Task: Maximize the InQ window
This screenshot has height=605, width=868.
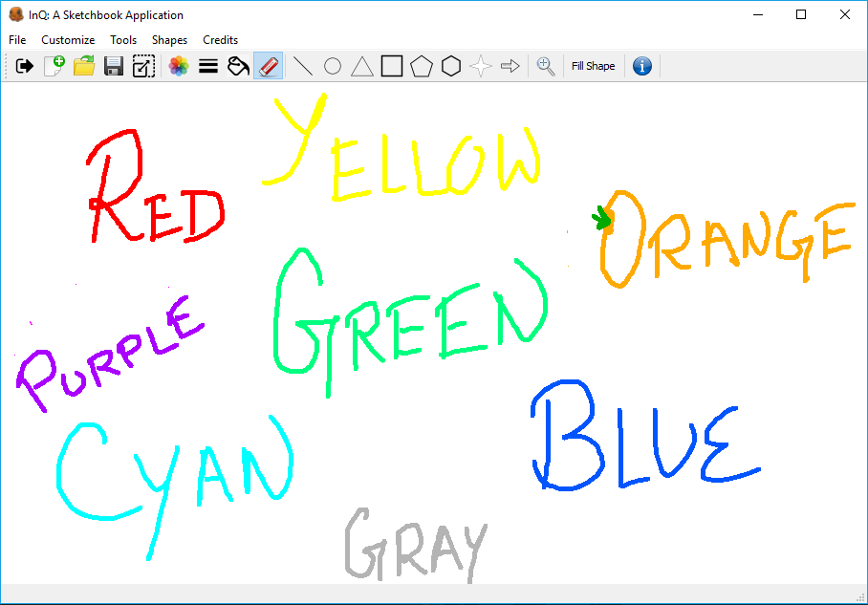Action: (x=801, y=15)
